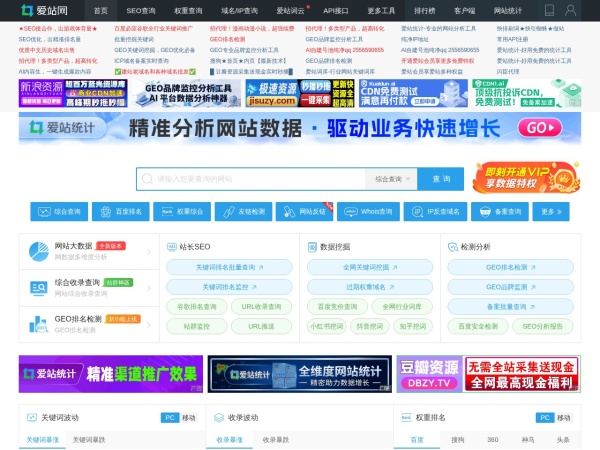Open 综合查询 quick tool button
This screenshot has height=450, width=600.
point(59,212)
